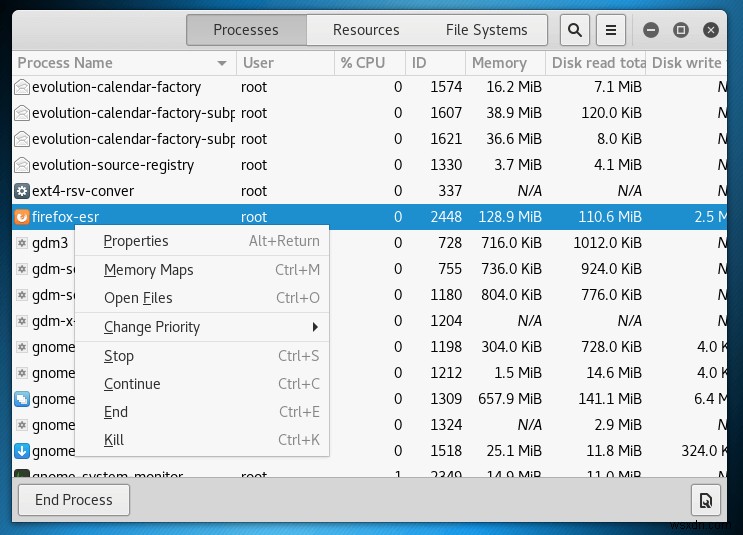Click the search magnifier icon

pos(574,30)
